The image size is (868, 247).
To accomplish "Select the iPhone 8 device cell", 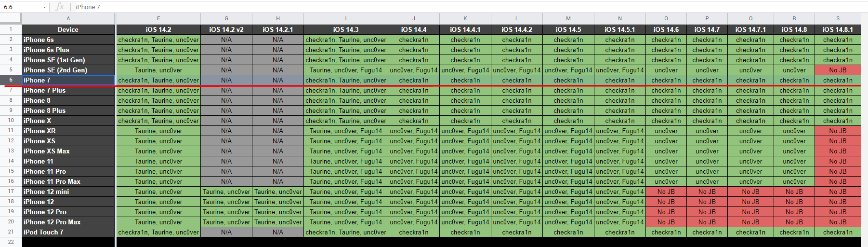I will [x=68, y=100].
